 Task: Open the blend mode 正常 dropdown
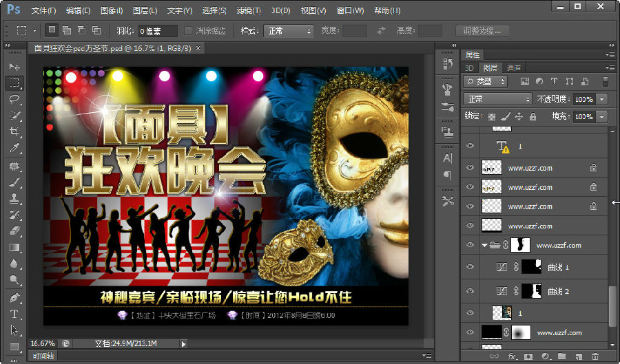pos(498,99)
